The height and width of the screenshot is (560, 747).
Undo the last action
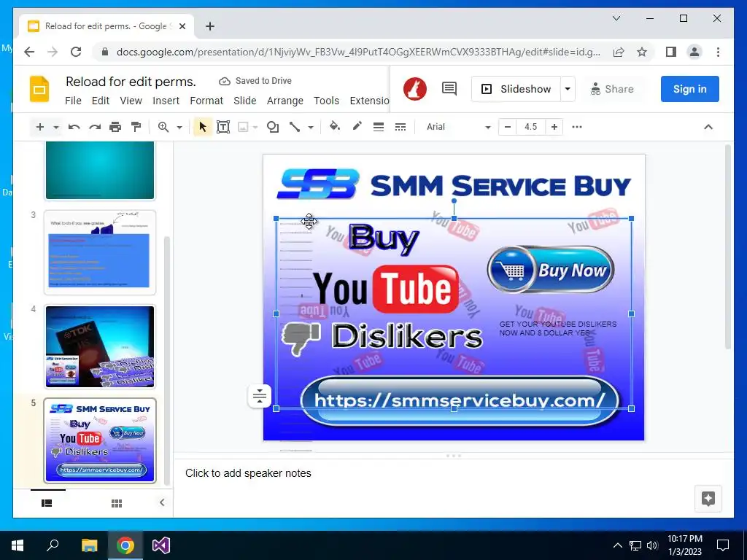pos(74,127)
